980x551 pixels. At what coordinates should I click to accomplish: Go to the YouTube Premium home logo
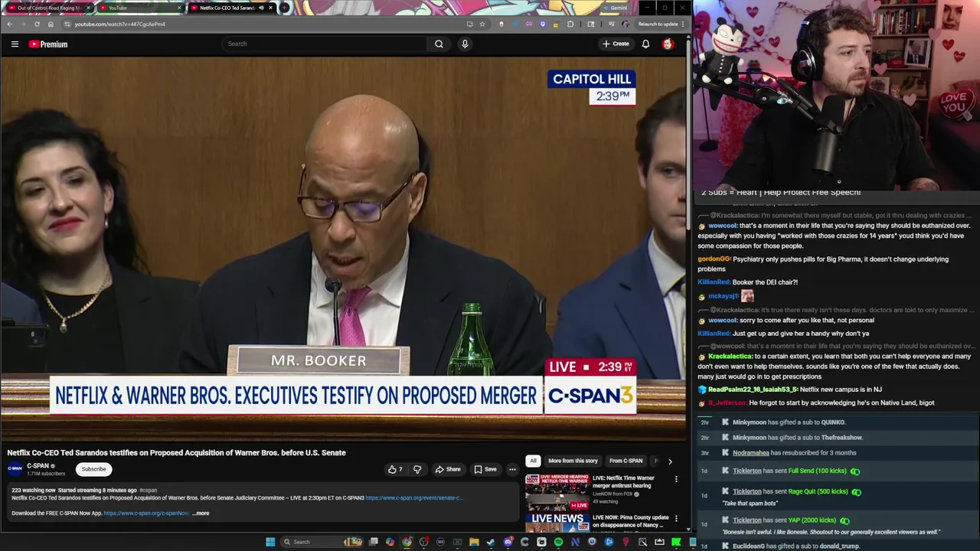[x=48, y=44]
